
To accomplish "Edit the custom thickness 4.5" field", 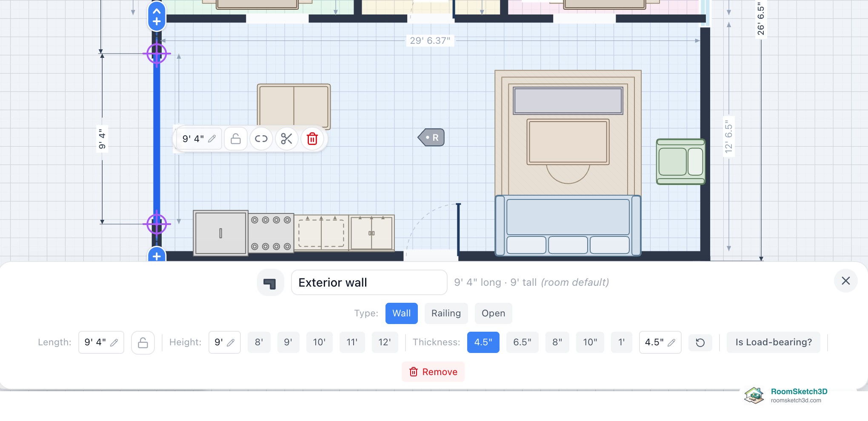I will pyautogui.click(x=660, y=342).
